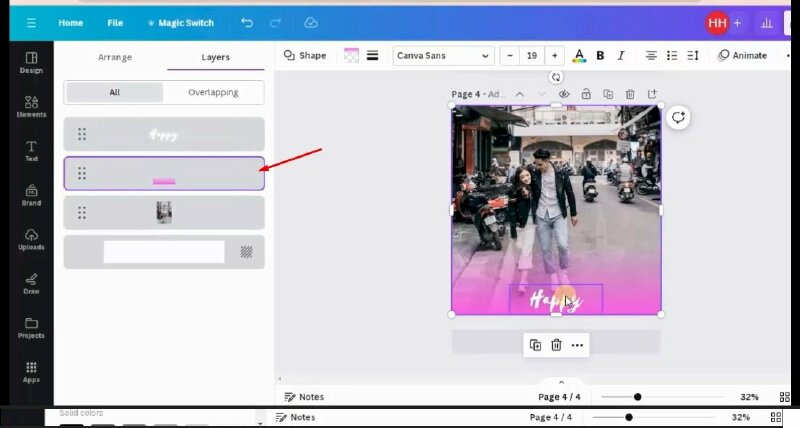This screenshot has height=428, width=800.
Task: Open the Uploads panel
Action: [31, 239]
